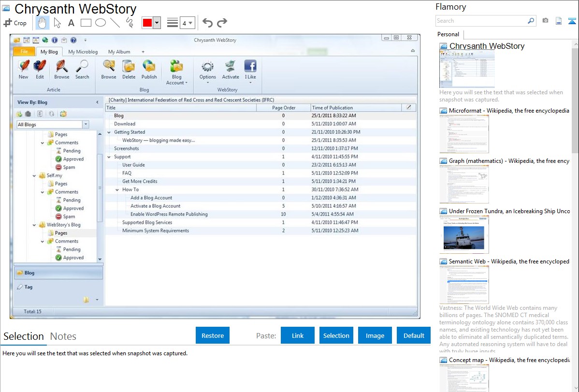Open the Microformat Wikipedia snapshot thumbnail

point(464,134)
